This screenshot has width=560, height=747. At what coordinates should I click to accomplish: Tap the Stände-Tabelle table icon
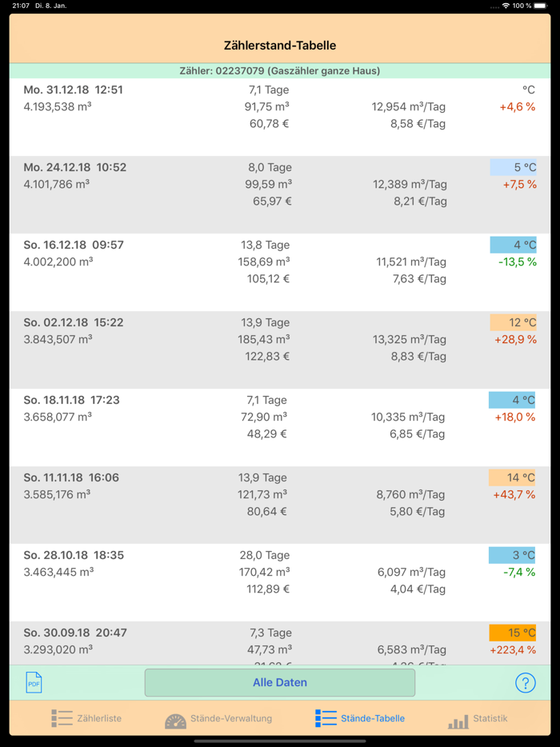point(326,718)
